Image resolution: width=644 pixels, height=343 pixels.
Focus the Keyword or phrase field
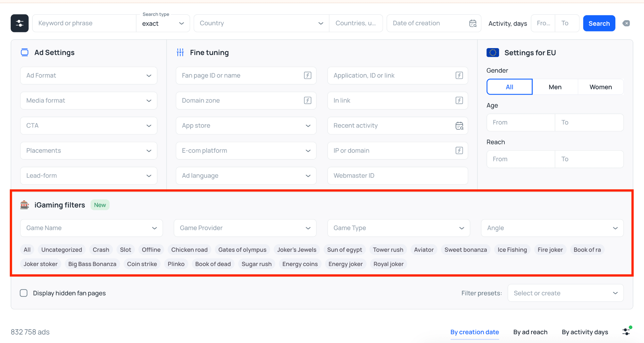84,23
